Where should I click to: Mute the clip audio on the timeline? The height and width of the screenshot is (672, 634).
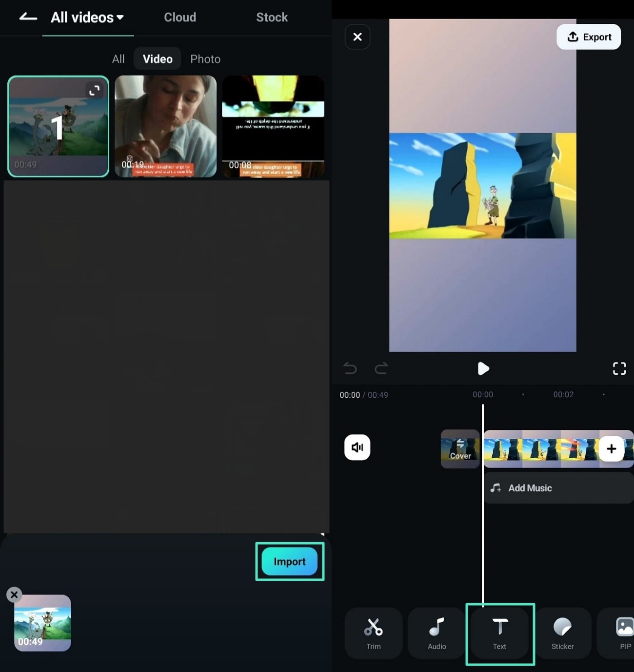[357, 448]
